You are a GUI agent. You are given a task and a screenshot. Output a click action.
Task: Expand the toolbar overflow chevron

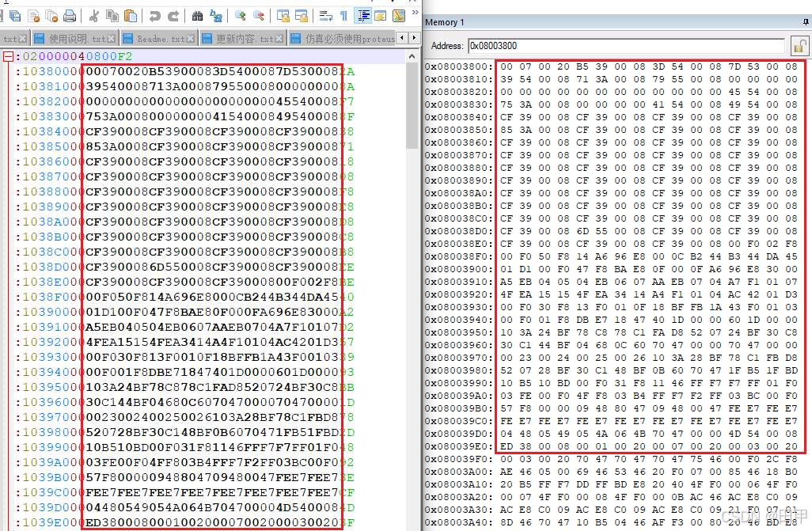pos(415,12)
